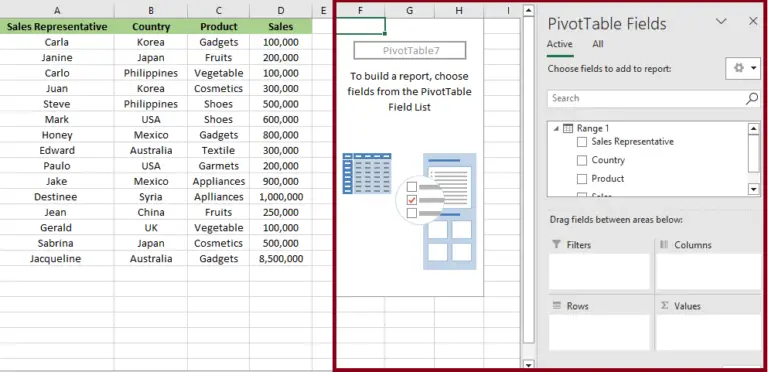768x372 pixels.
Task: Click the gear Tools icon in PivotTable Fields
Action: click(739, 68)
